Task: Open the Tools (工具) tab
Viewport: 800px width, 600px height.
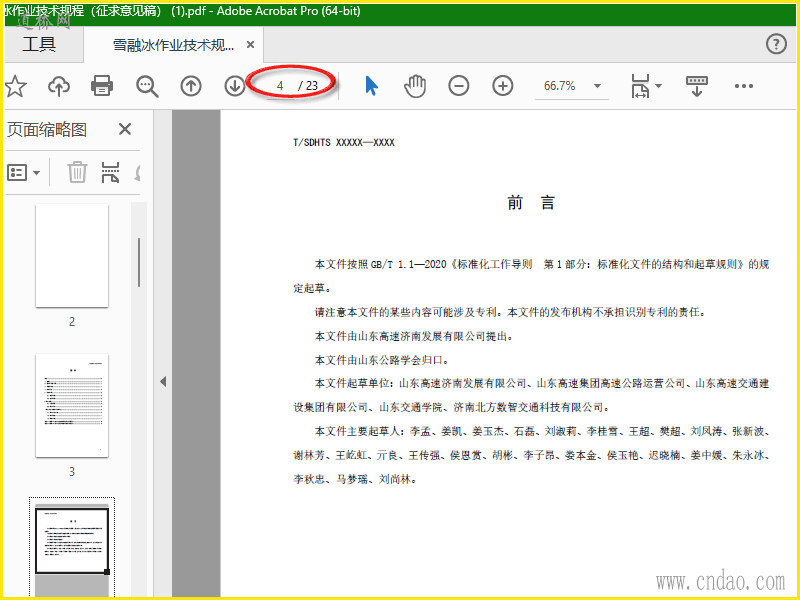Action: click(x=39, y=44)
